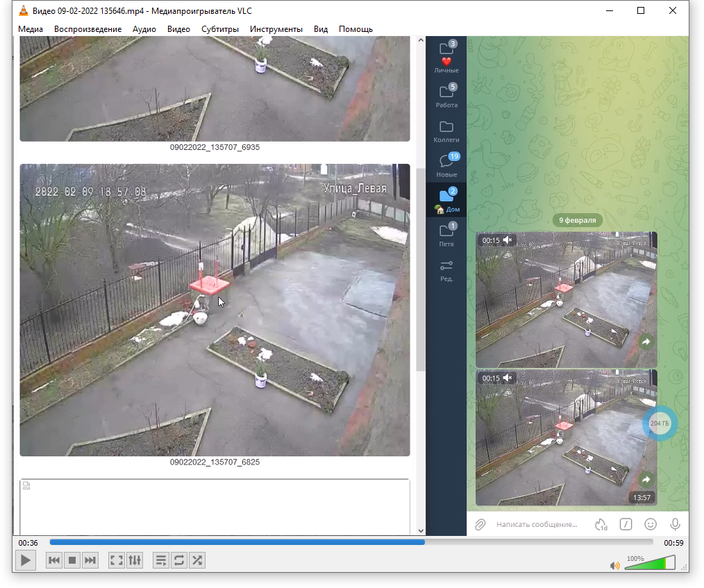The image size is (704, 588).
Task: Open the Помощь menu
Action: pos(355,28)
